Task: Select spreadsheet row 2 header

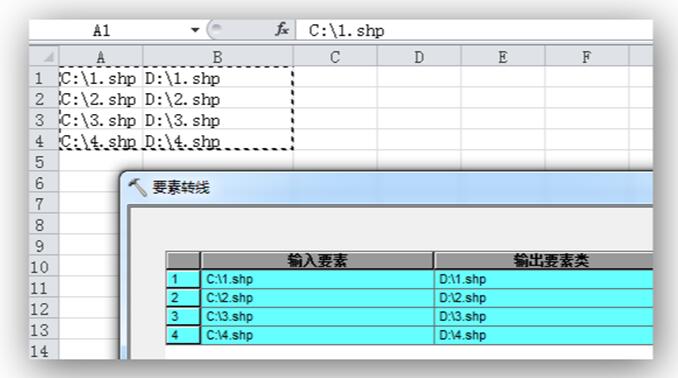Action: [44, 99]
